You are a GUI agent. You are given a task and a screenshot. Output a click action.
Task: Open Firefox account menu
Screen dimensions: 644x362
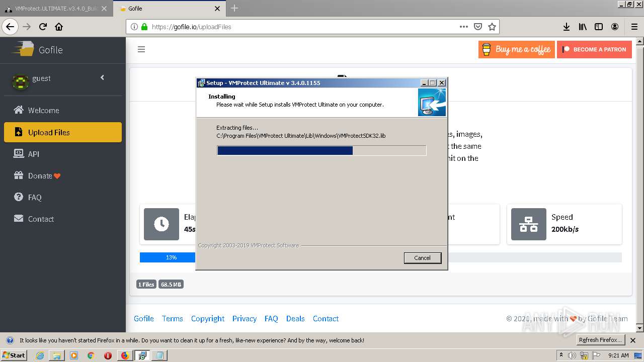pos(615,27)
